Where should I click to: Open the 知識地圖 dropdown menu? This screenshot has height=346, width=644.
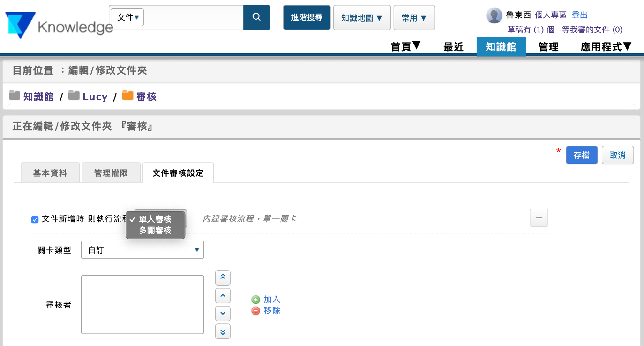tap(361, 18)
